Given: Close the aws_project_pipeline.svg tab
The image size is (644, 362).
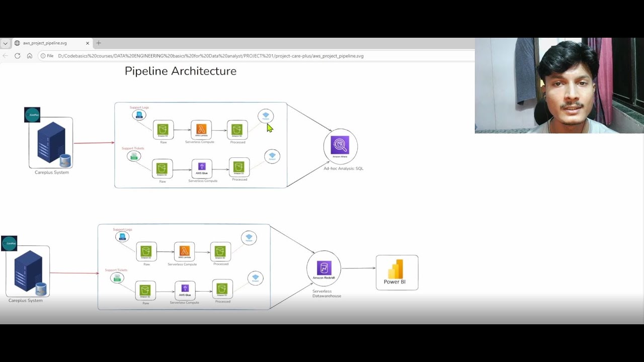Looking at the screenshot, I should click(x=88, y=43).
